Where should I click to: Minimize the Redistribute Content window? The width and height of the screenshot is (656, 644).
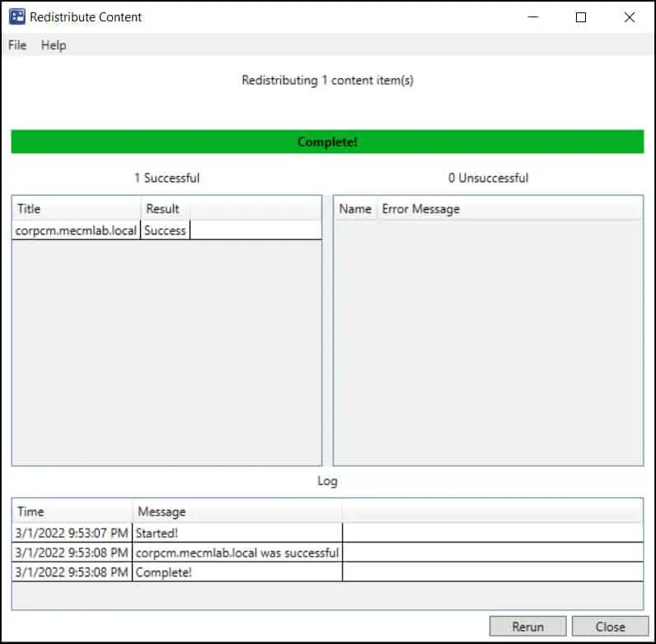533,17
